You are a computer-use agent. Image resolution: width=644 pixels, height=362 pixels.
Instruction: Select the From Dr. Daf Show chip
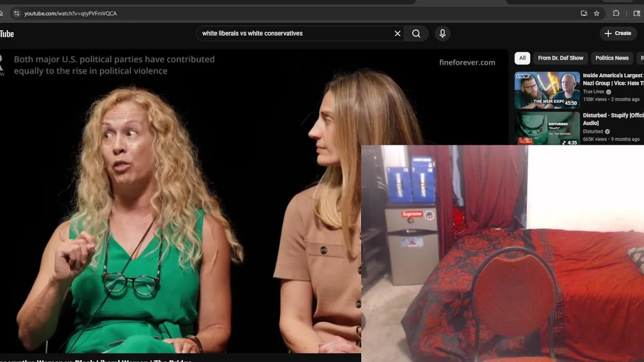(x=560, y=58)
